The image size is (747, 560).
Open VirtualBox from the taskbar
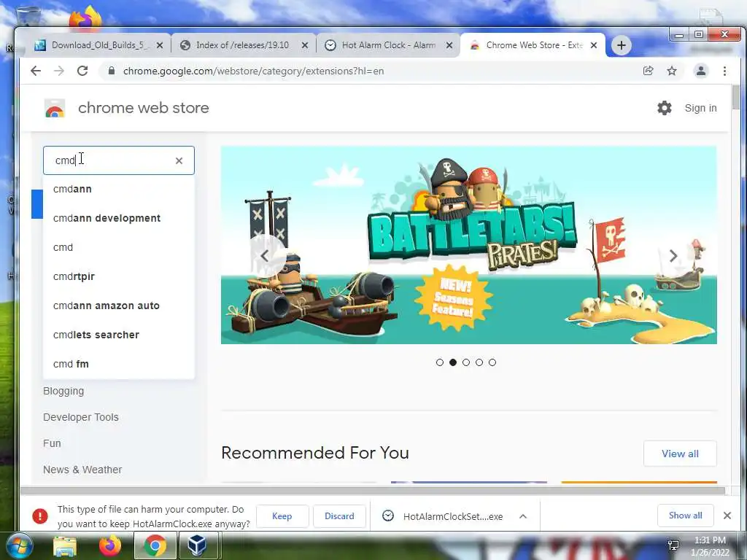coord(197,545)
